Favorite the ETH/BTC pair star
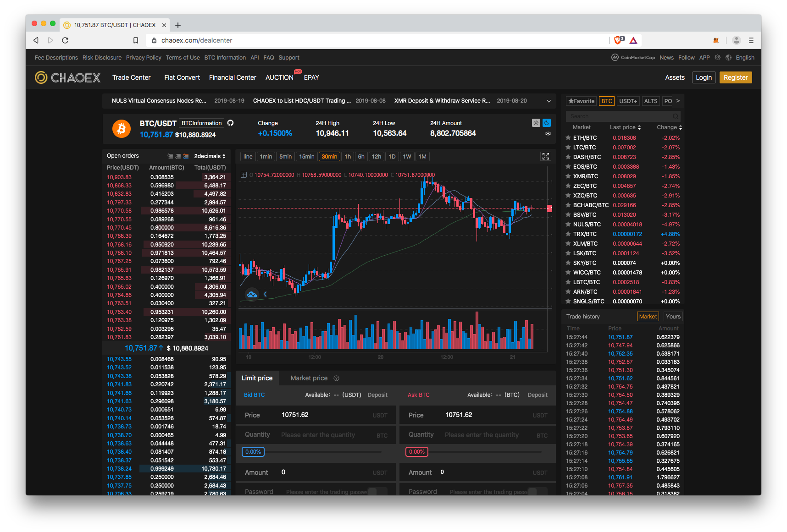 click(x=568, y=137)
